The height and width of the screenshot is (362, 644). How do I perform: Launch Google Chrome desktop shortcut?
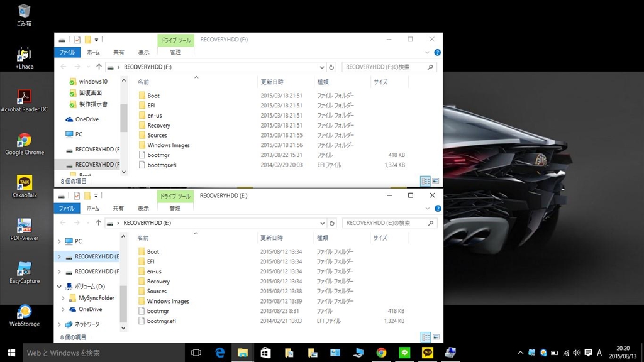(25, 144)
